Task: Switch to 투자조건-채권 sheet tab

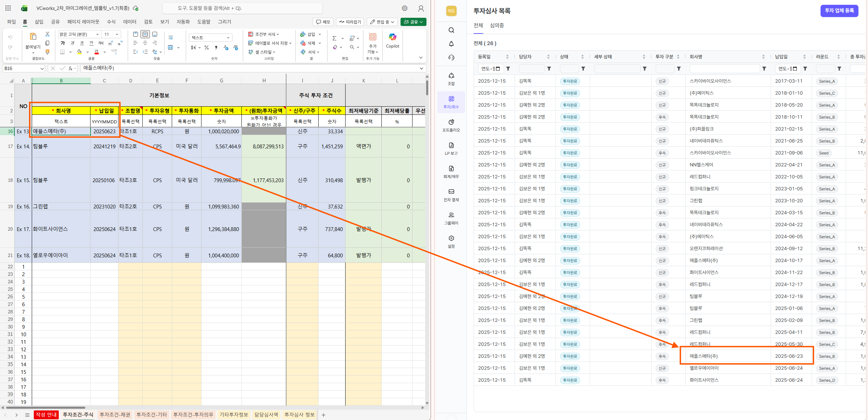Action: tap(115, 415)
